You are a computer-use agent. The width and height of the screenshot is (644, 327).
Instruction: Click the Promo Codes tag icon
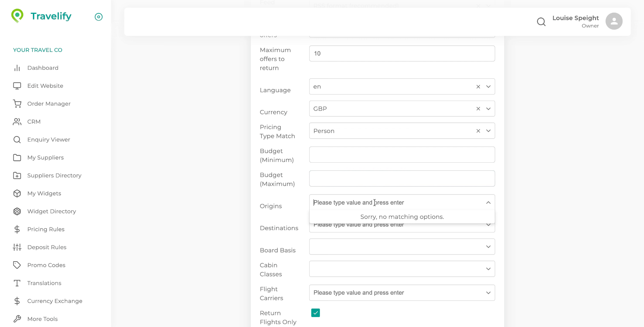17,265
